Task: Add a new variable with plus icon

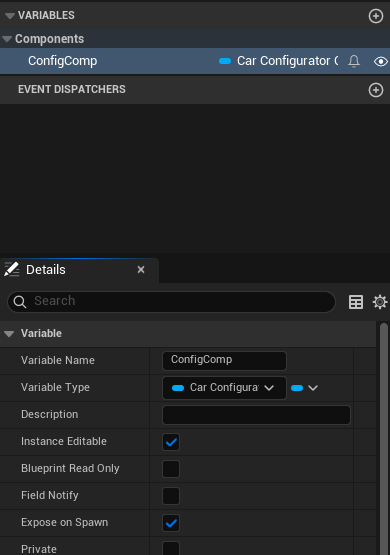Action: coord(375,16)
